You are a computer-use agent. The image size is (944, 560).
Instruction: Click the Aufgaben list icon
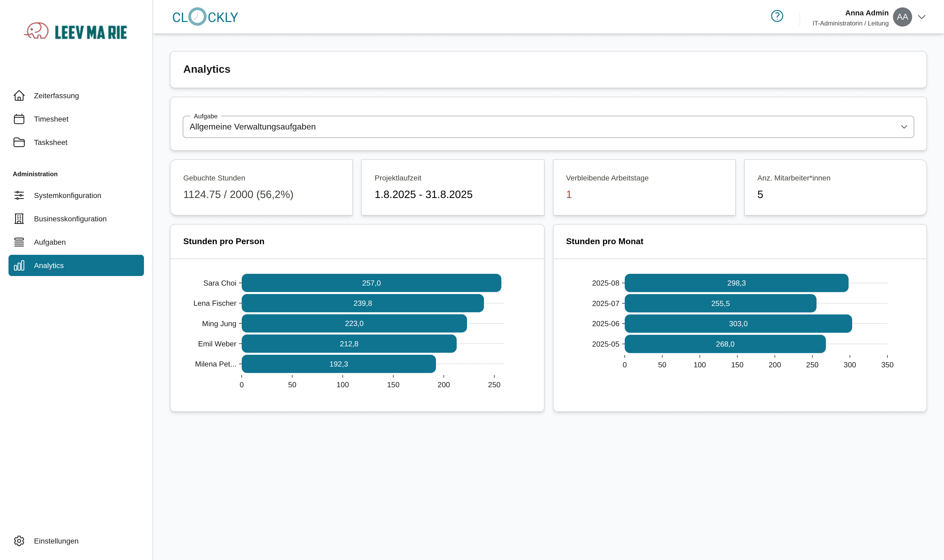tap(19, 242)
